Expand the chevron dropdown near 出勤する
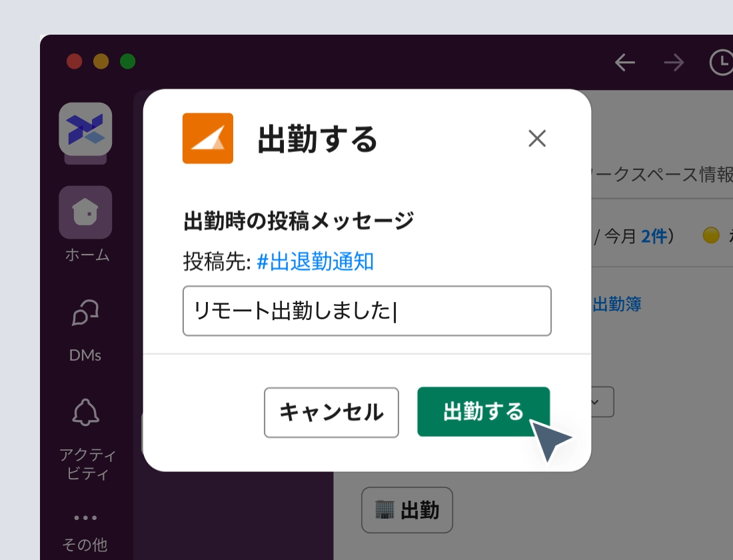733x560 pixels. (595, 401)
